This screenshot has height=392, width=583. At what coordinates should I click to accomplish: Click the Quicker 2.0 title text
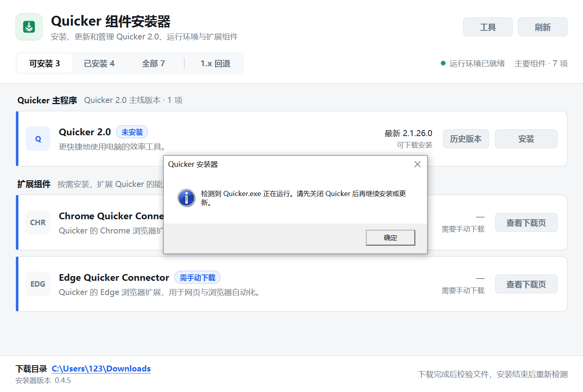coord(85,132)
